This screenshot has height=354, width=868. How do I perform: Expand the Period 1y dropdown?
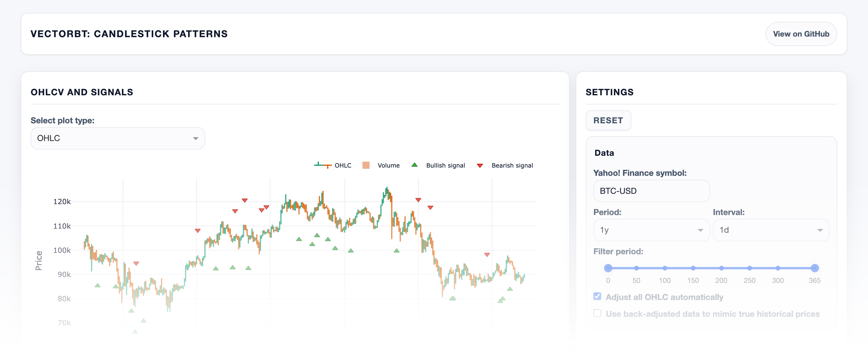[x=651, y=230]
